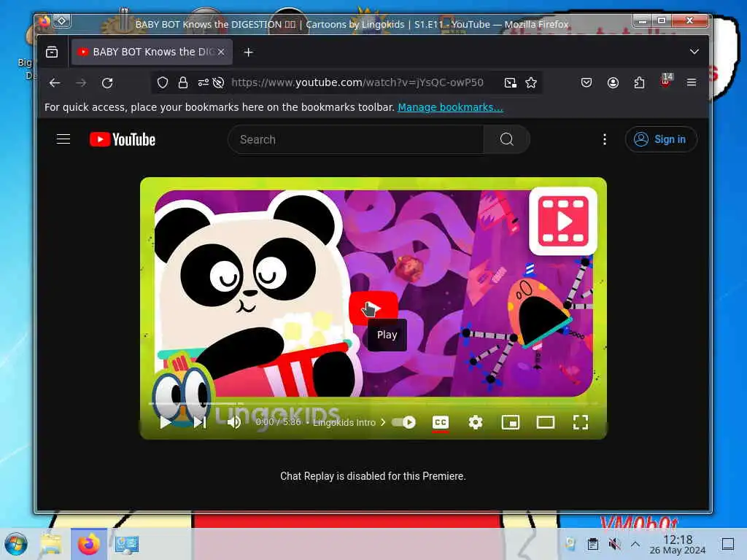Start playback with the player bar play icon
This screenshot has width=747, height=560.
166,422
